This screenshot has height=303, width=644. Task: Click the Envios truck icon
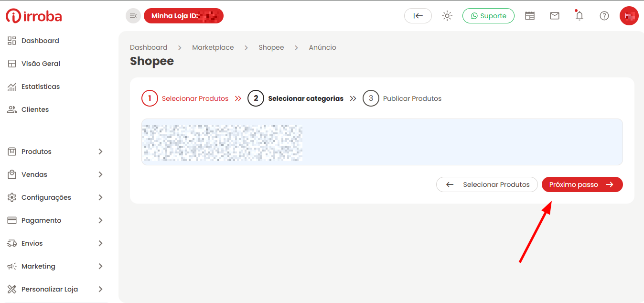tap(12, 243)
